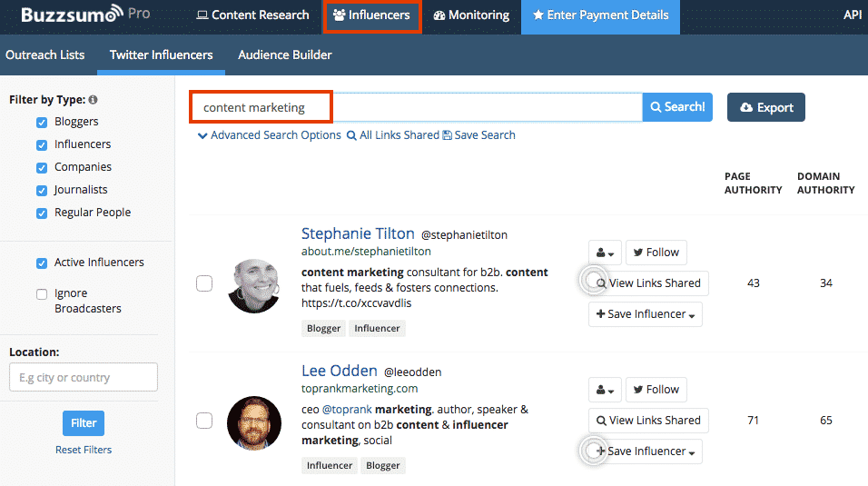Focus the content marketing search box
Screen dimensions: 868x486
(416, 107)
